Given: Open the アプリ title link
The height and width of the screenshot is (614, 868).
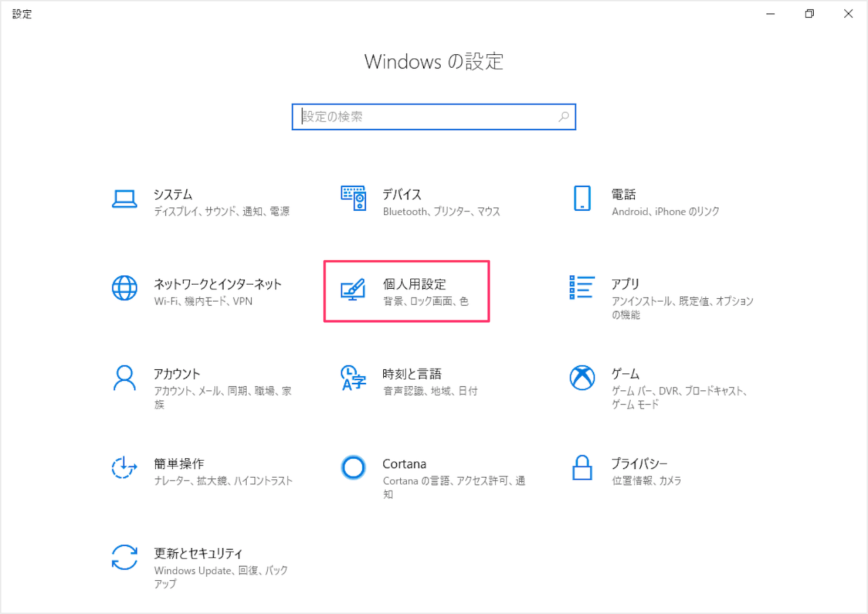Looking at the screenshot, I should pyautogui.click(x=625, y=284).
